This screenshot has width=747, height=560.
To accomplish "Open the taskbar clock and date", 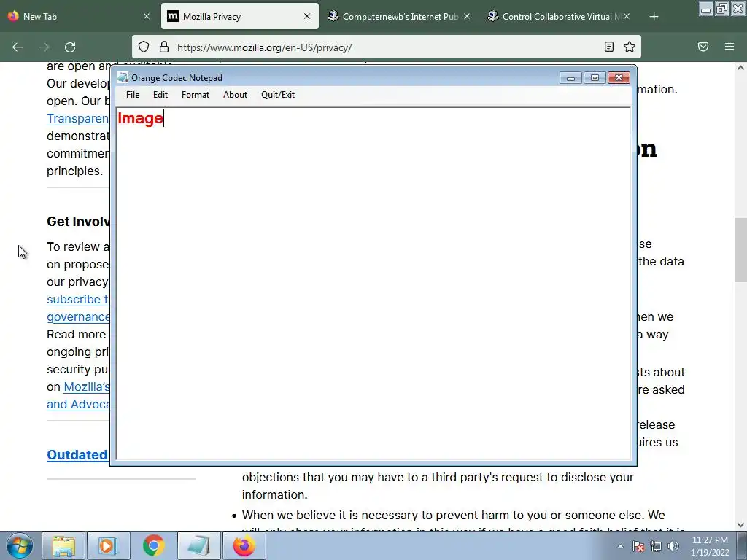I will coord(710,546).
